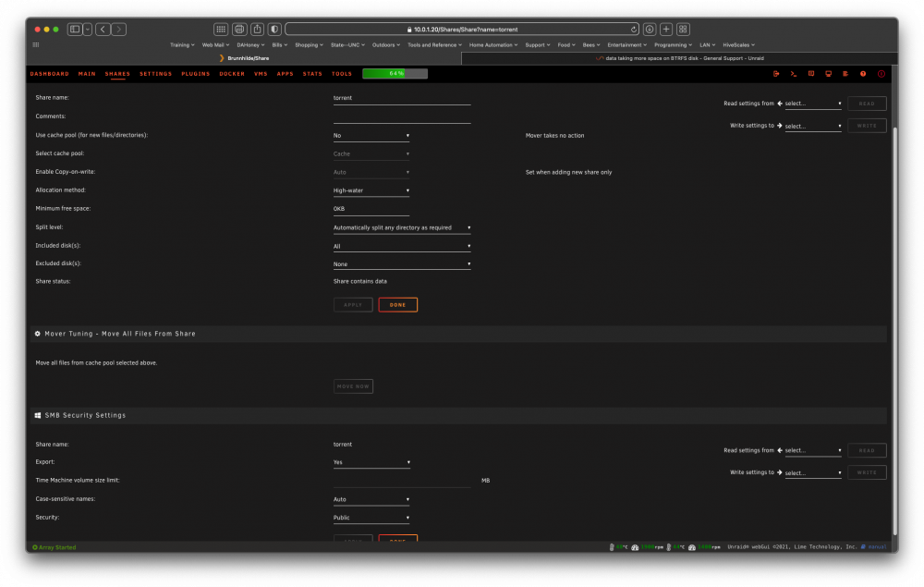924x587 pixels.
Task: Click the Time Machine volume size field
Action: 402,481
